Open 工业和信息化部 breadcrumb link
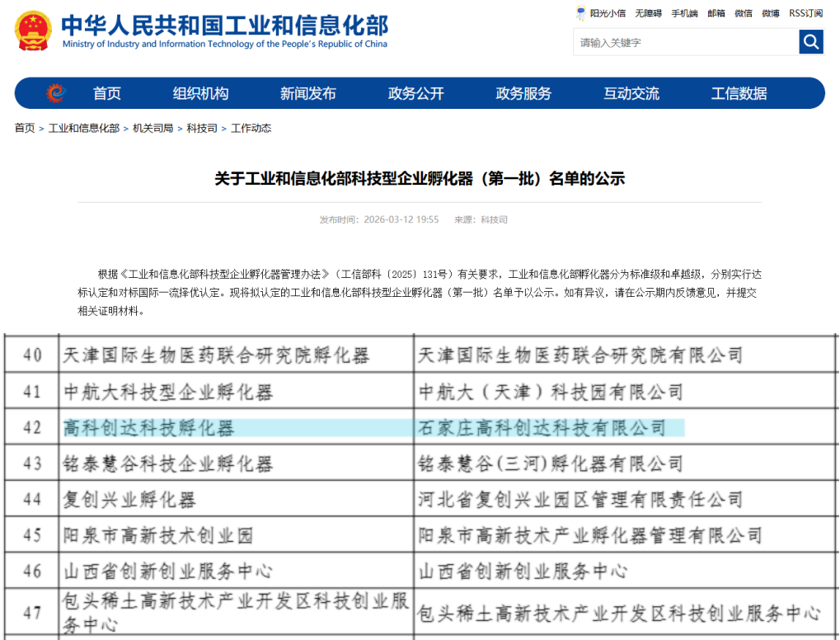 point(84,128)
